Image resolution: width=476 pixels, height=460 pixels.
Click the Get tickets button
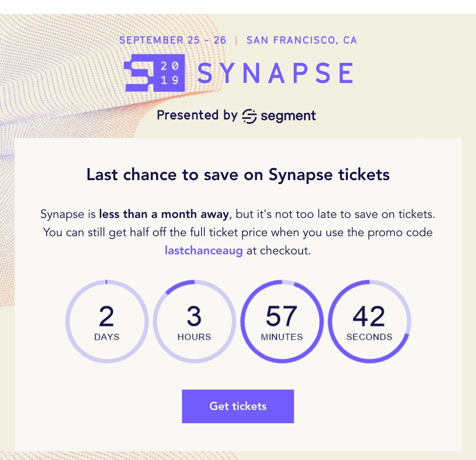(238, 406)
